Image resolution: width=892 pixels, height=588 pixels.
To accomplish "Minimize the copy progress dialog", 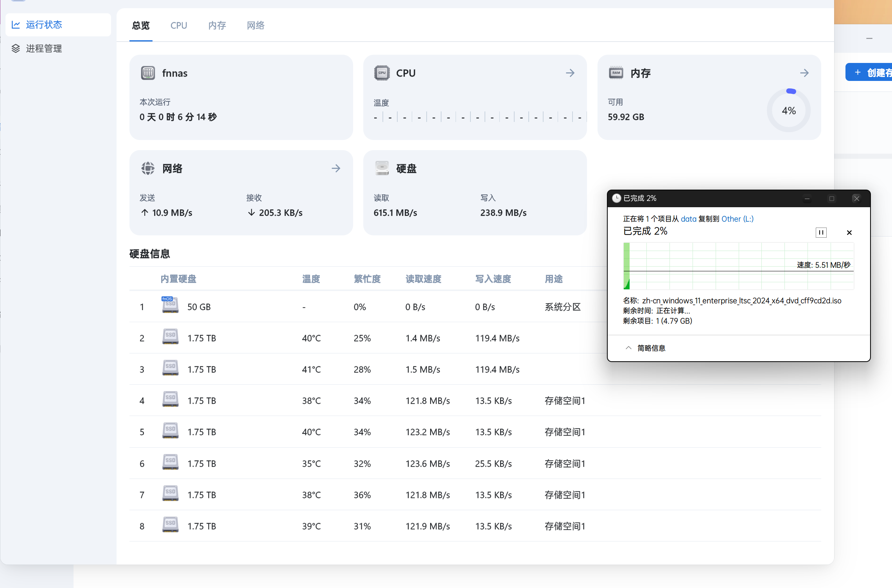I will 807,199.
